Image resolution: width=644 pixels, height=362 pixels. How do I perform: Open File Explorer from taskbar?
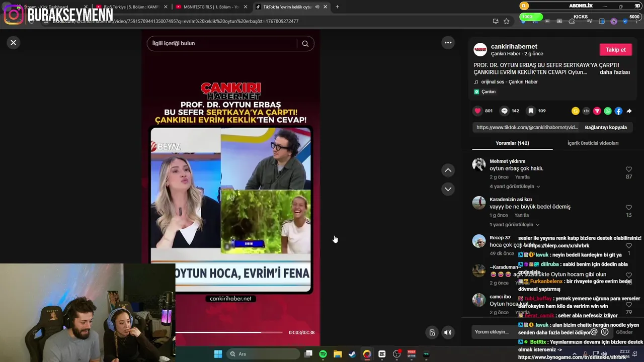pos(338,354)
